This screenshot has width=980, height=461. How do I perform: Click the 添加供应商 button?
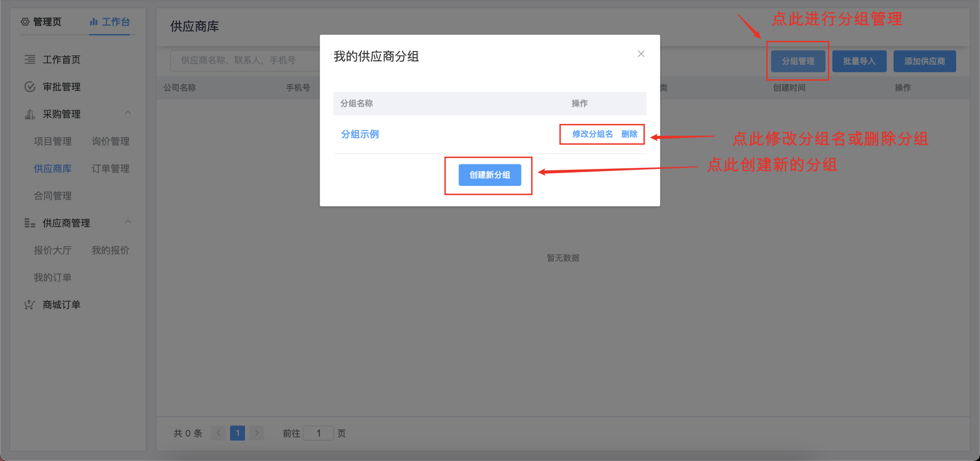[924, 61]
